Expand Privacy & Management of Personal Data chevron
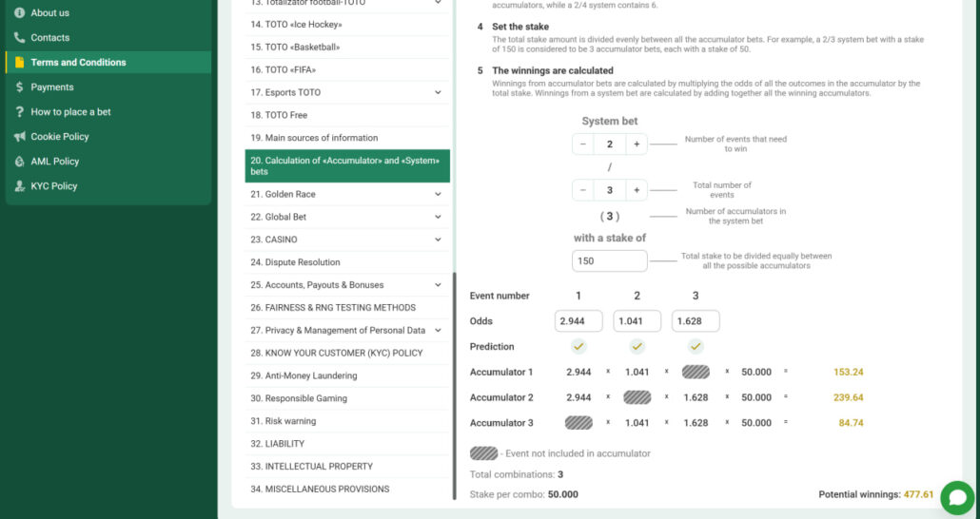980x519 pixels. 438,331
